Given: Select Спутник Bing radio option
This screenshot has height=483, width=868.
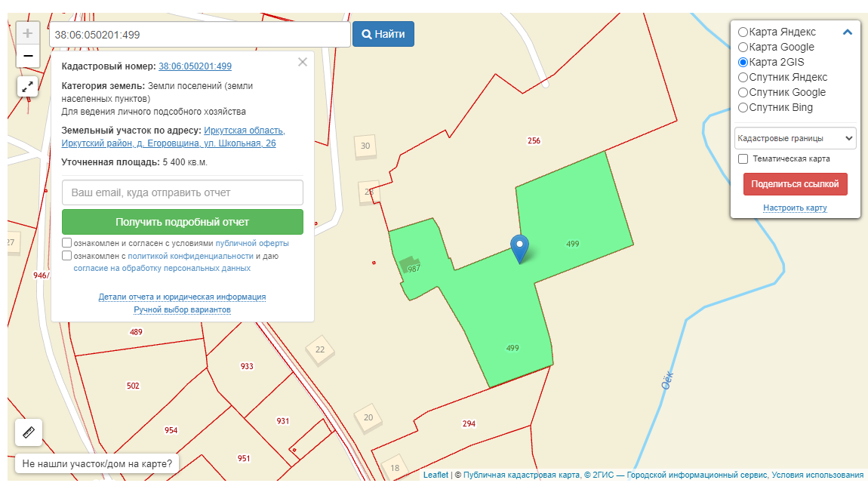Looking at the screenshot, I should coord(743,107).
